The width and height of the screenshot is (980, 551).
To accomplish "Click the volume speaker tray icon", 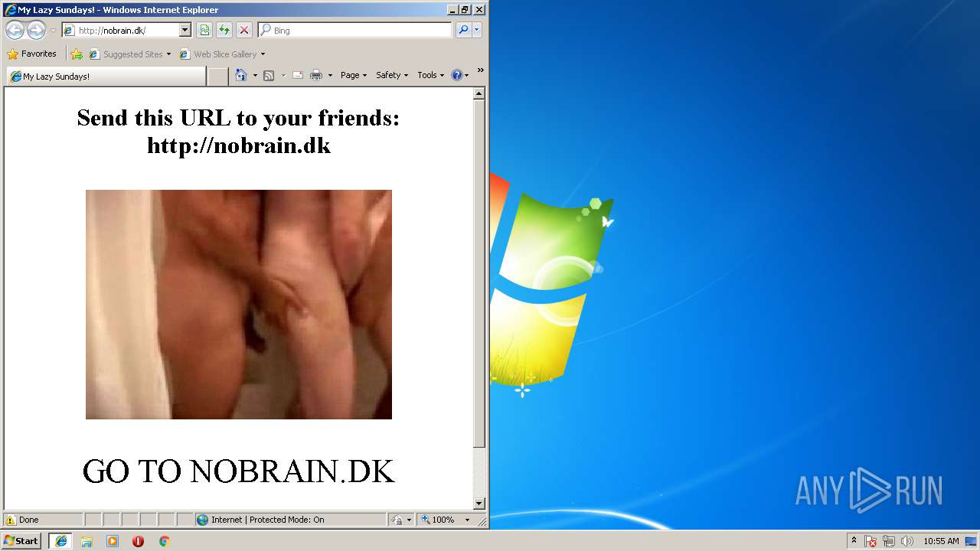I will [907, 541].
